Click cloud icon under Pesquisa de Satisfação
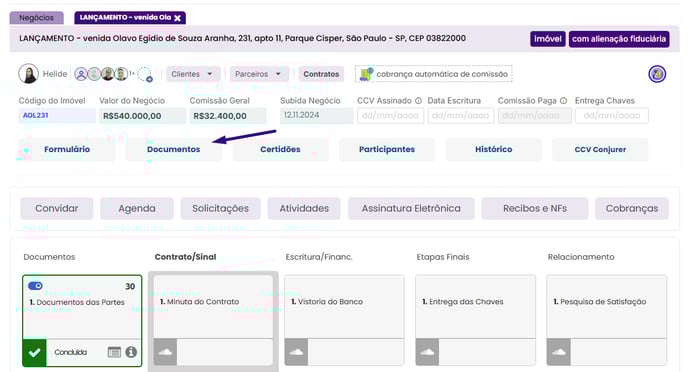688x372 pixels. click(x=559, y=352)
